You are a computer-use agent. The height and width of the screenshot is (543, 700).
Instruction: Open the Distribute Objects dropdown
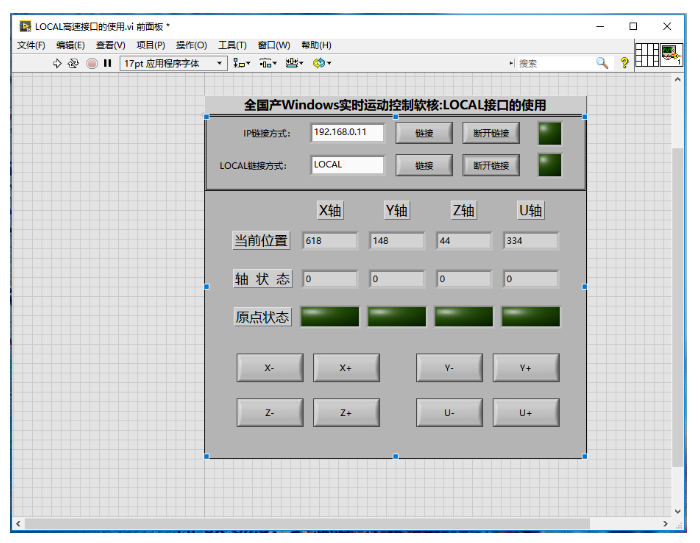point(268,63)
